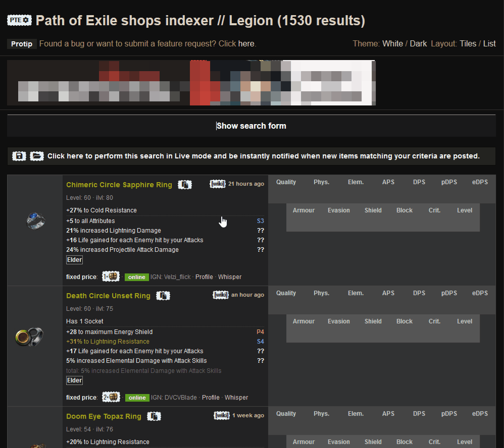The image size is (504, 448).
Task: Copy Chimeric Circle Sapphire Ring item data
Action: (x=185, y=185)
